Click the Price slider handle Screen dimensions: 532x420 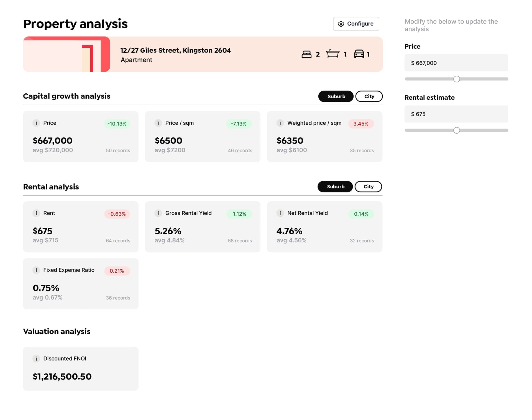coord(456,79)
